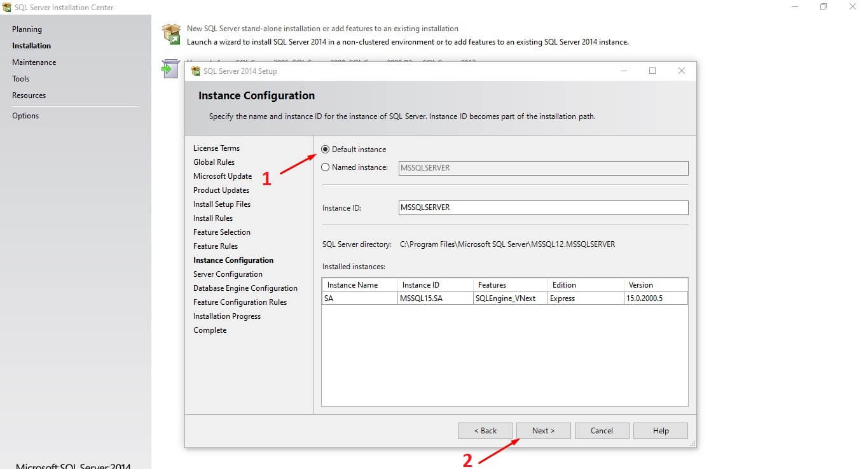Viewport: 868px width, 469px height.
Task: Select the Default instance radio button
Action: click(326, 150)
